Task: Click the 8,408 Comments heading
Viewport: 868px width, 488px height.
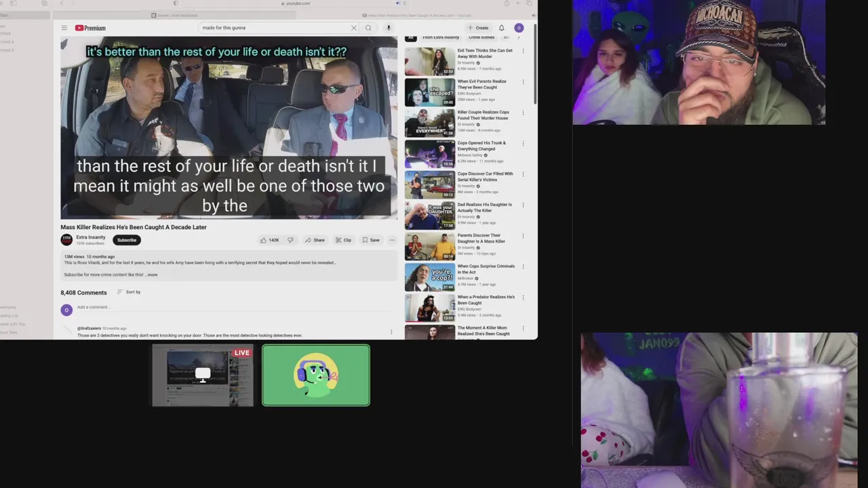Action: pyautogui.click(x=83, y=293)
